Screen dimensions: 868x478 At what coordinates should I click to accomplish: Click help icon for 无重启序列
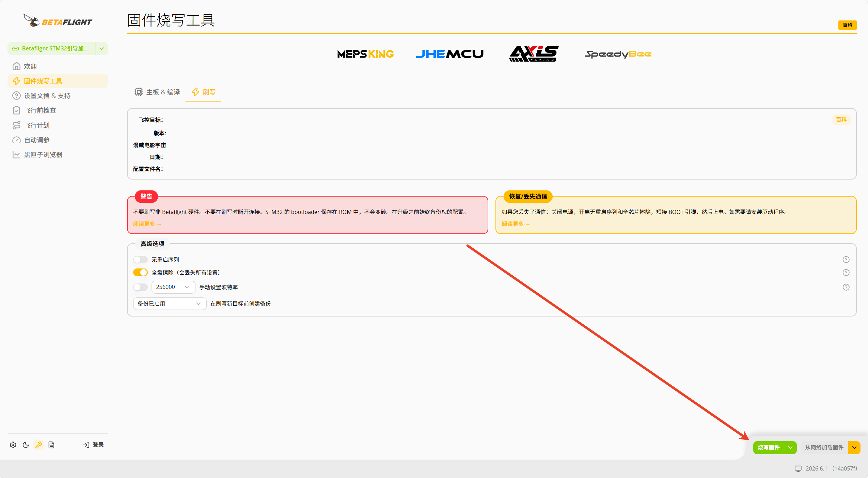846,260
